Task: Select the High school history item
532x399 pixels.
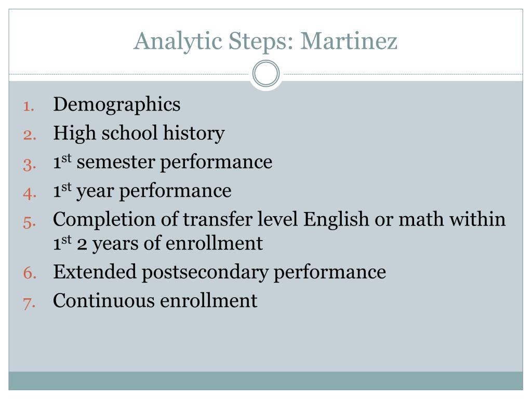Action: tap(139, 133)
